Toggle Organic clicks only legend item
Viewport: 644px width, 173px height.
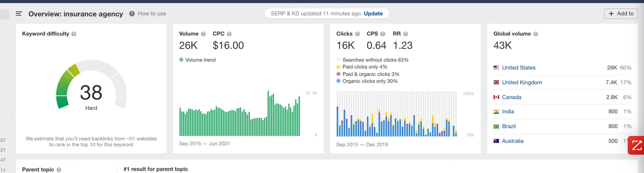point(367,81)
